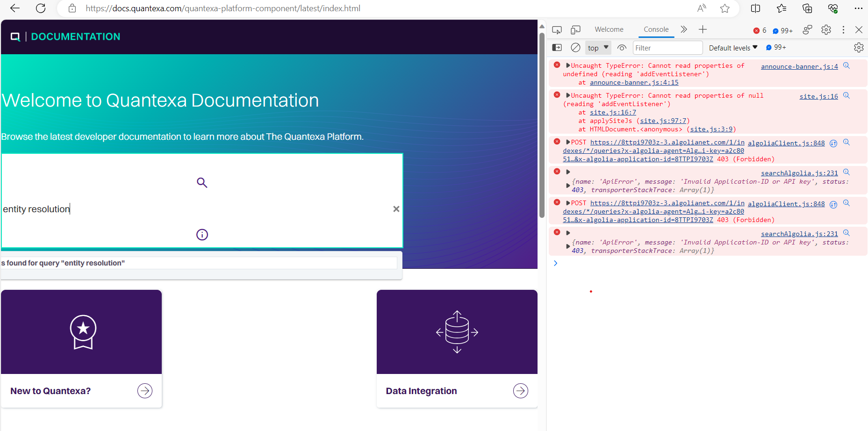Click the 99+ issues link in console toolbar
Image resolution: width=868 pixels, height=431 pixels.
[776, 47]
